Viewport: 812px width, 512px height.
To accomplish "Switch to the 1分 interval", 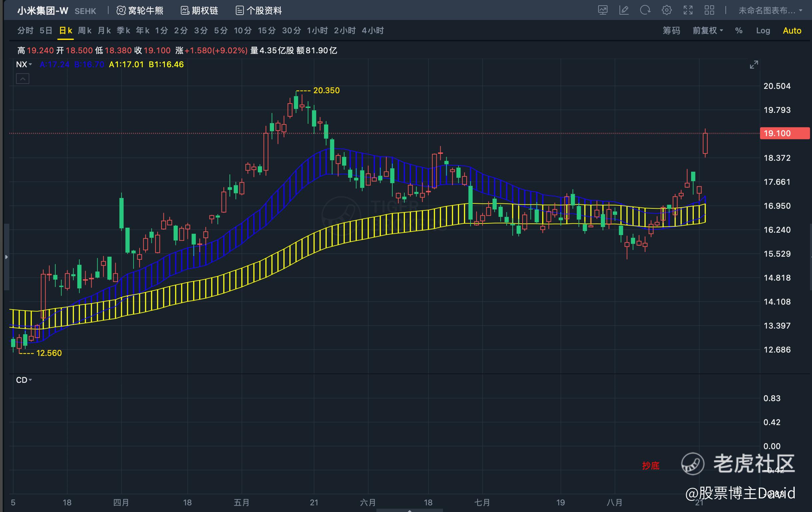I will [162, 31].
